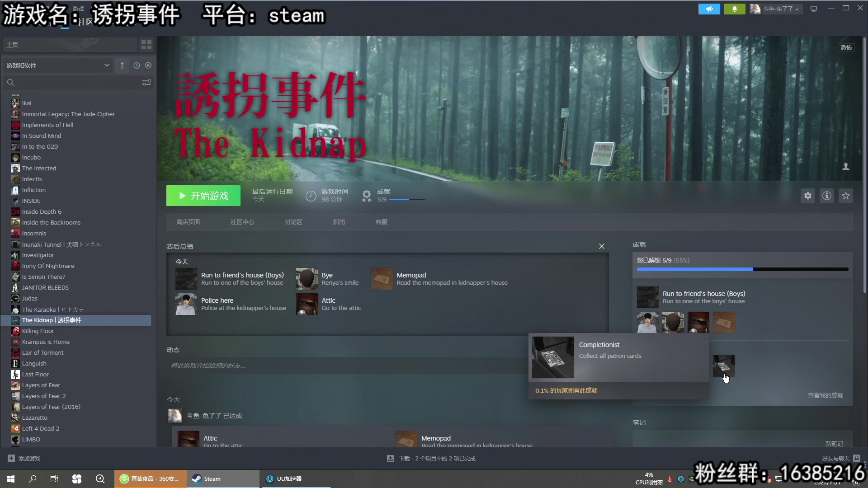Image resolution: width=868 pixels, height=488 pixels.
Task: Click achievements gear icon beside 成就 5/9
Action: point(366,196)
